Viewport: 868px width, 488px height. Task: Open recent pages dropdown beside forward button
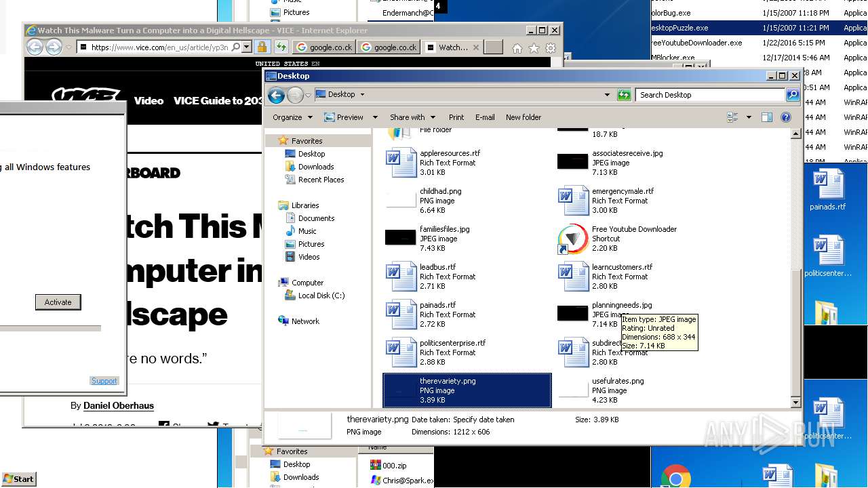click(308, 96)
